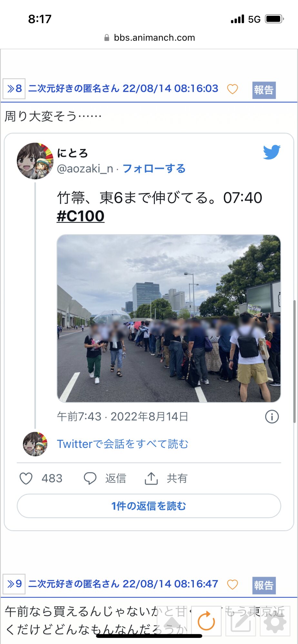Like the tweet showing 483 hearts
Viewport: 298px width, 644px height.
[26, 478]
